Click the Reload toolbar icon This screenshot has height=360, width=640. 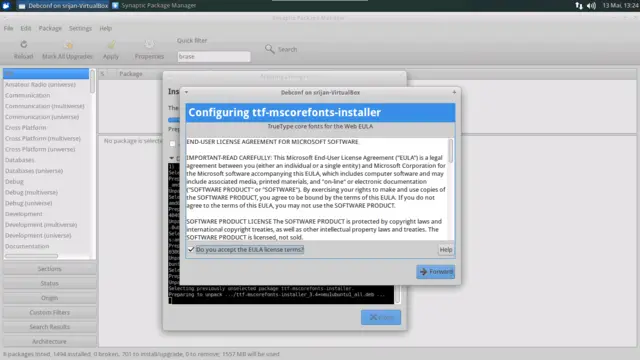tap(24, 44)
